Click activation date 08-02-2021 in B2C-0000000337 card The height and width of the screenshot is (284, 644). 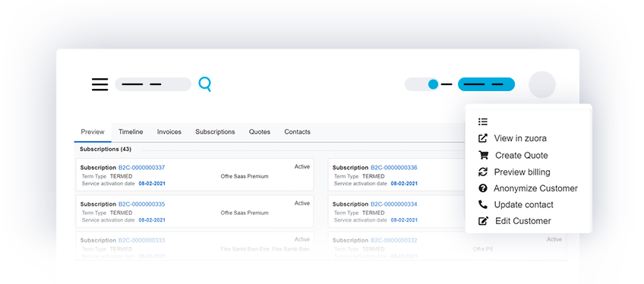coord(152,184)
